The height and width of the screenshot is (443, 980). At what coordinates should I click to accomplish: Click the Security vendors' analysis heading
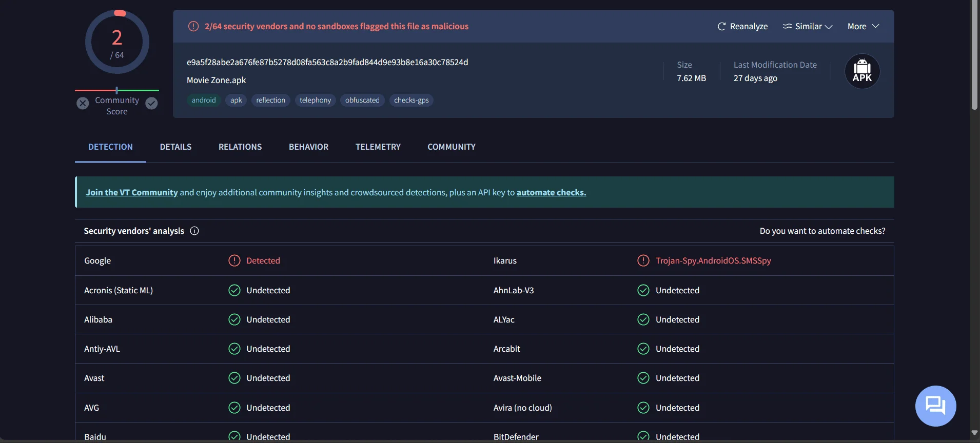pos(134,231)
